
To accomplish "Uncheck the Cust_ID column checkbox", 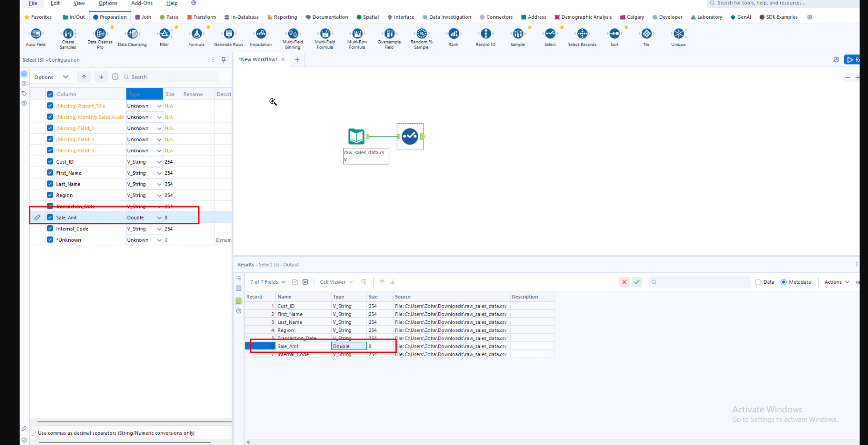I will point(50,162).
